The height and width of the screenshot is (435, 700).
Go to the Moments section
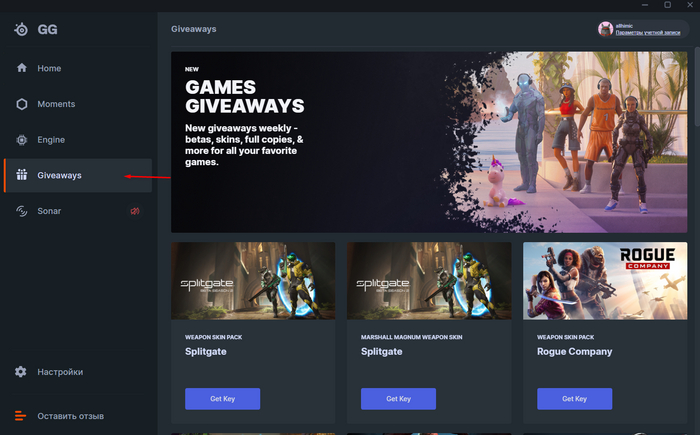(x=78, y=104)
